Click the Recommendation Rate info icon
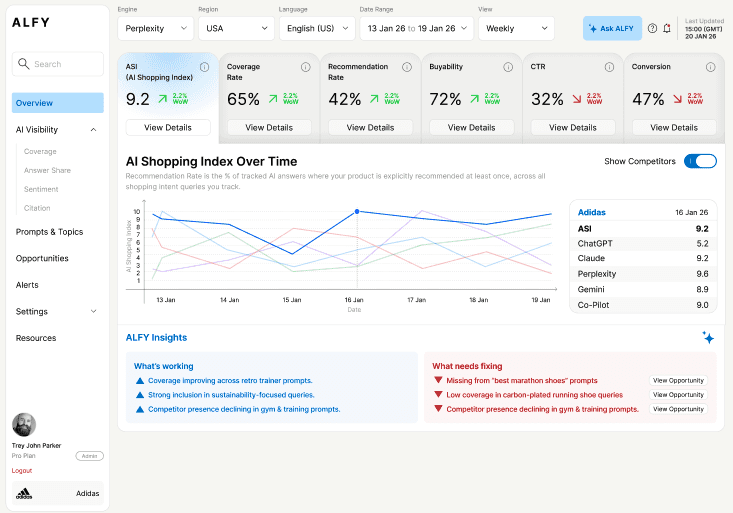 [407, 67]
